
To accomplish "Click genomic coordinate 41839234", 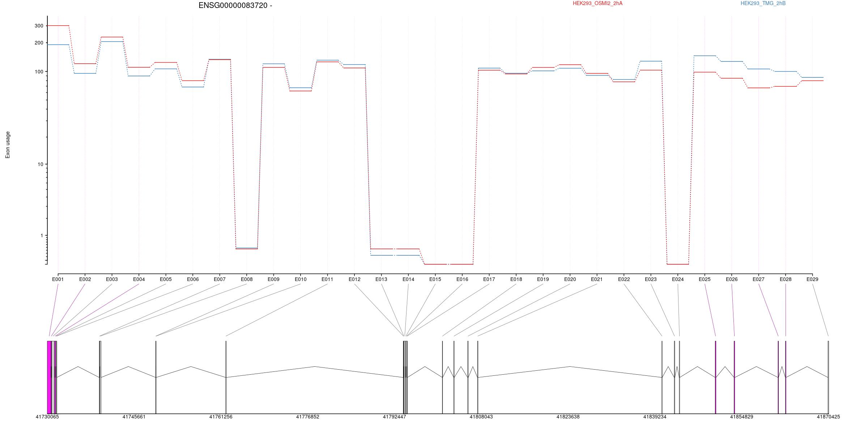I will pos(655,417).
